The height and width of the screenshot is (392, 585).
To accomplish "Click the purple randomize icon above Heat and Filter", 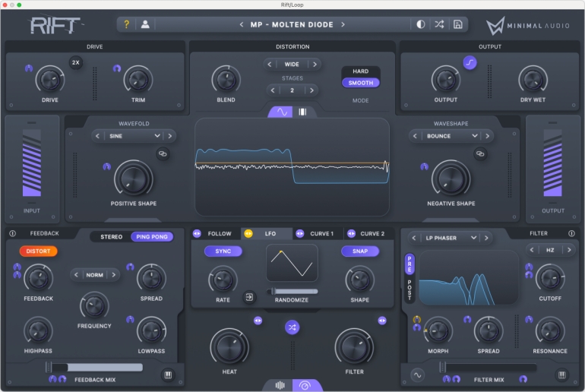I will (x=292, y=327).
